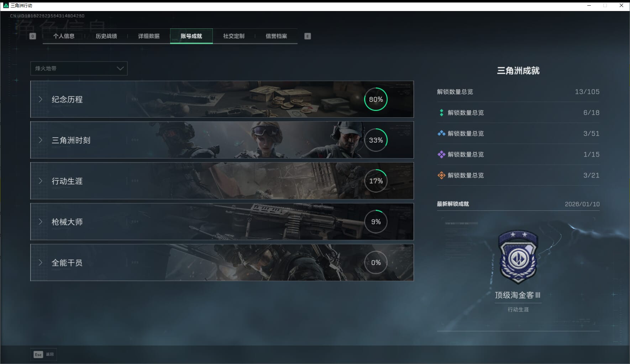Click the blue diamond rarity icon
Screen dimensions: 630x364
441,133
